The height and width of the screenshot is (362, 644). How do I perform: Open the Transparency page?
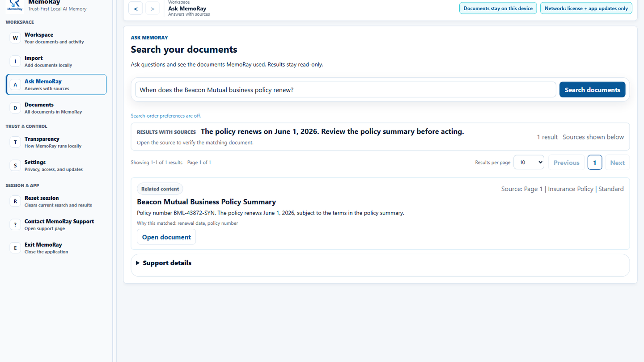click(x=56, y=142)
